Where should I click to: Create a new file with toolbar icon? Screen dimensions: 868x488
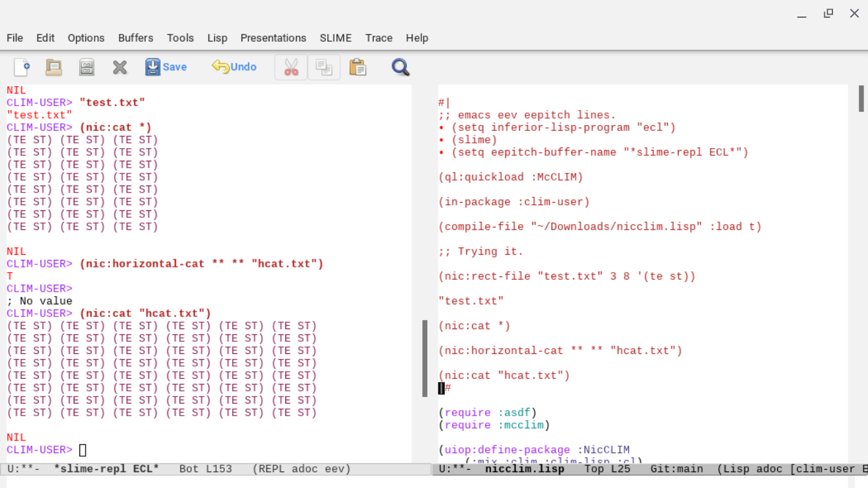coord(22,67)
